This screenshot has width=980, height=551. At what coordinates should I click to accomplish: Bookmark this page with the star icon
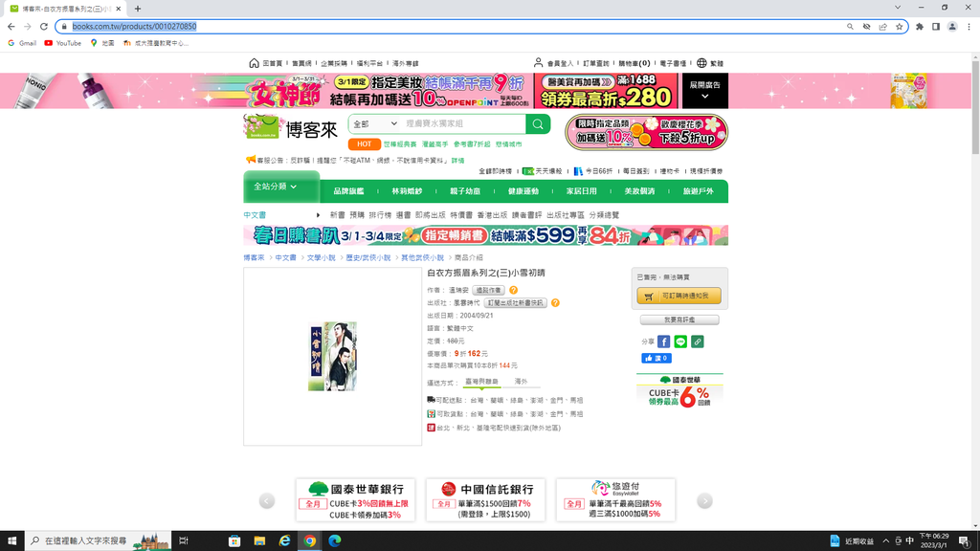point(900,27)
